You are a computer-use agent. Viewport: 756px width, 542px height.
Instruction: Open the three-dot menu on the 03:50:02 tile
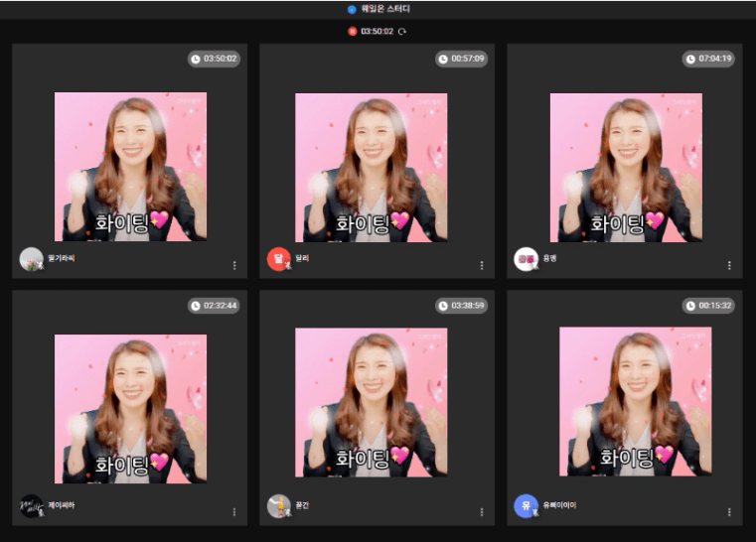234,266
